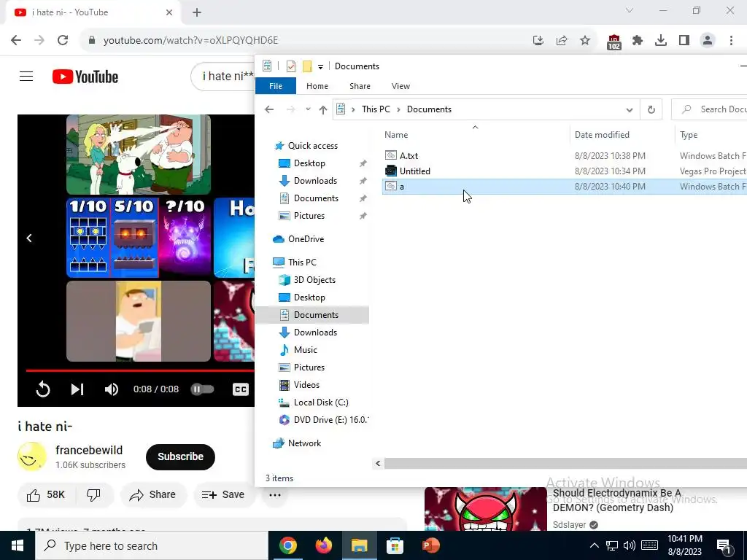Image resolution: width=747 pixels, height=560 pixels.
Task: Sort by Date modified column
Action: [x=602, y=135]
